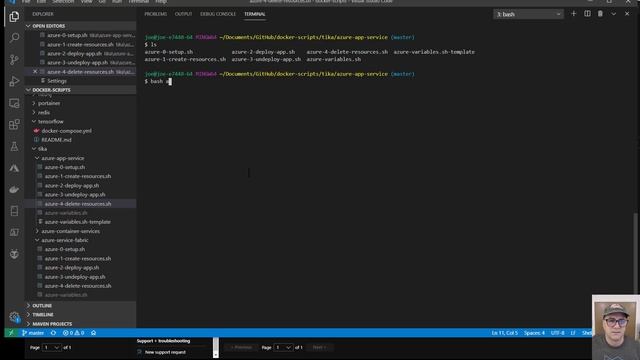
Task: Open the Search view in the activity bar
Action: 14,38
